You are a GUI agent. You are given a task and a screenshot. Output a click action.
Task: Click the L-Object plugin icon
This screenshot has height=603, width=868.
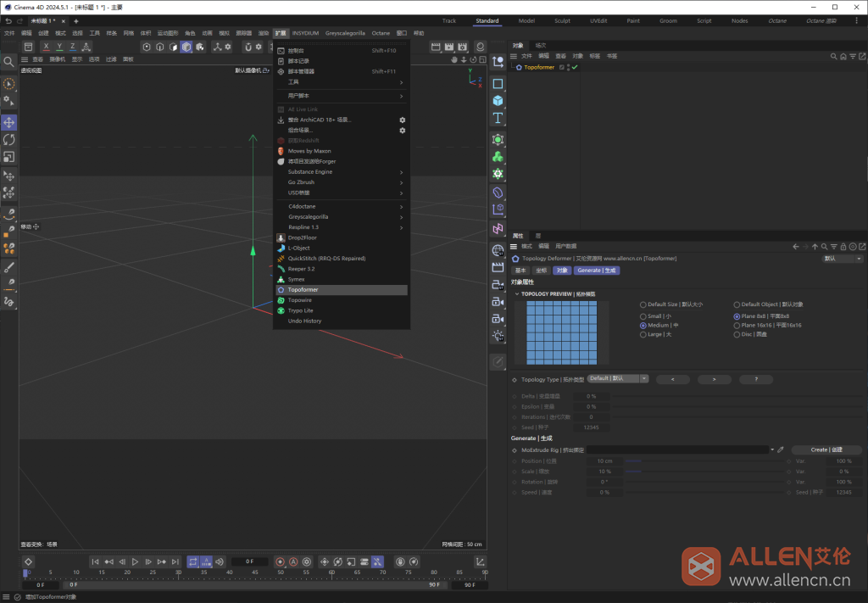(x=281, y=248)
